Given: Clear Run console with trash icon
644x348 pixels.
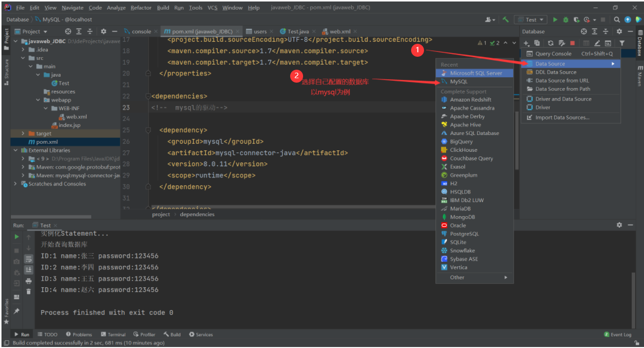Looking at the screenshot, I should (x=28, y=291).
